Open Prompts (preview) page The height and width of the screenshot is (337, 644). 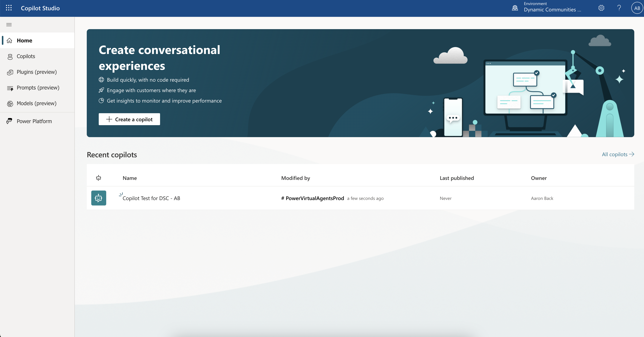point(37,88)
